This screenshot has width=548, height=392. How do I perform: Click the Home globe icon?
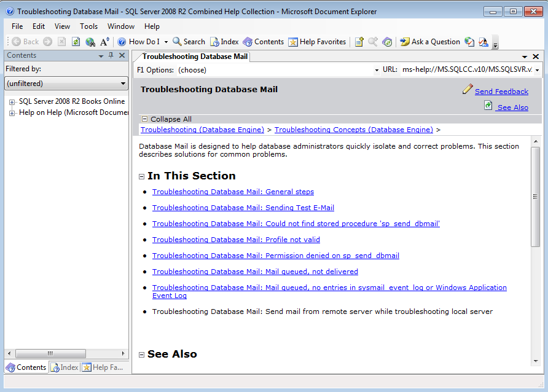(x=90, y=42)
